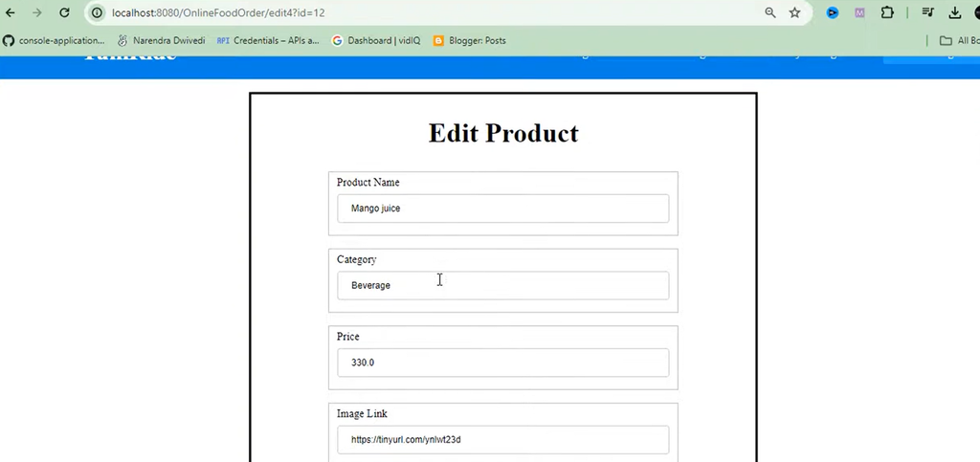Click the Category label
This screenshot has height=462, width=980.
click(x=357, y=260)
